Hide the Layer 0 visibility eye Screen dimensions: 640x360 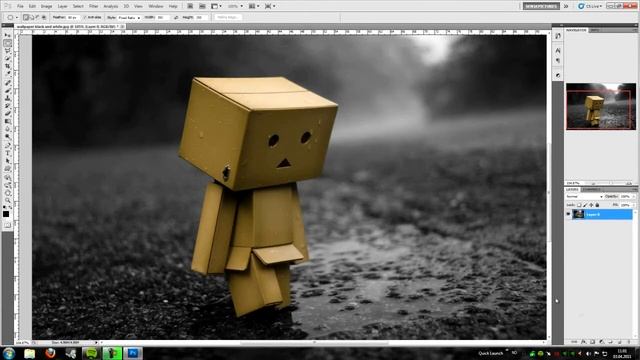click(568, 214)
